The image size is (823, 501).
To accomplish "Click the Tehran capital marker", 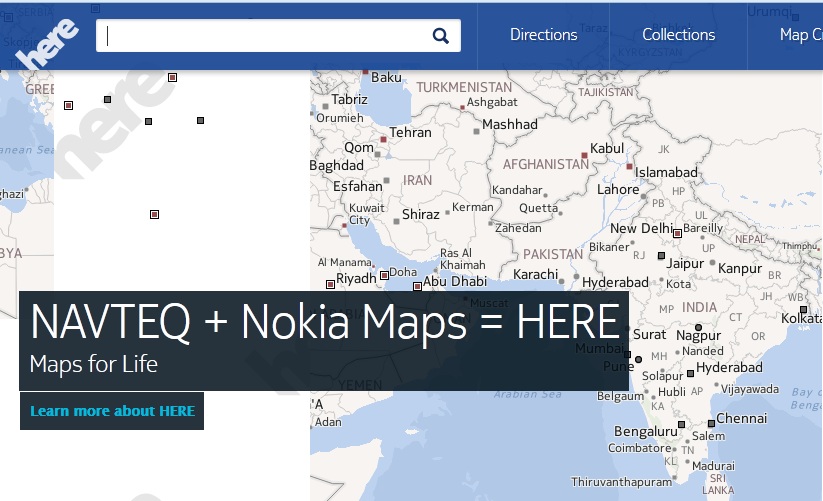I will click(383, 140).
